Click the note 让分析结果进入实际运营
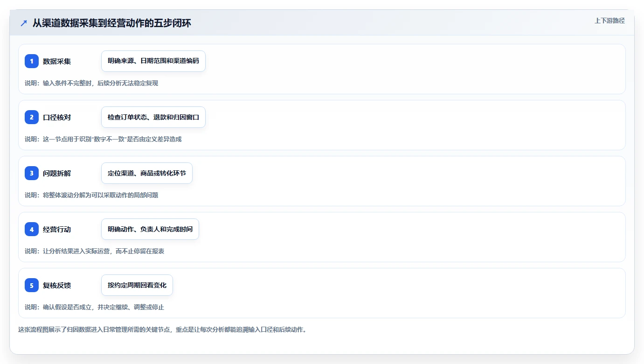The height and width of the screenshot is (364, 644). tap(95, 251)
